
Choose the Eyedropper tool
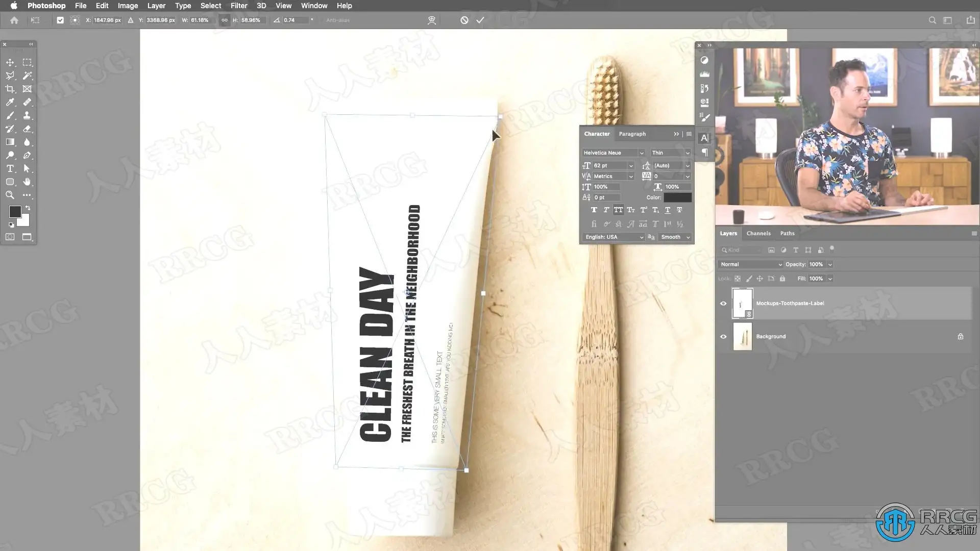coord(10,102)
